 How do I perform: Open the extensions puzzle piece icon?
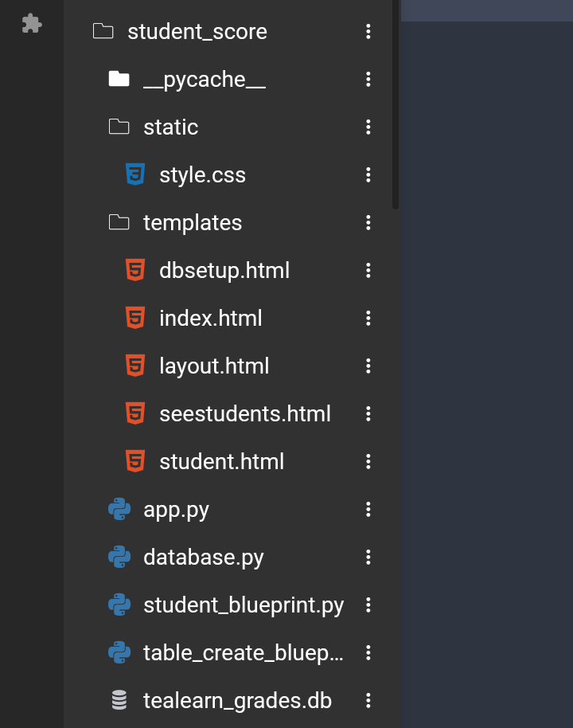click(32, 23)
